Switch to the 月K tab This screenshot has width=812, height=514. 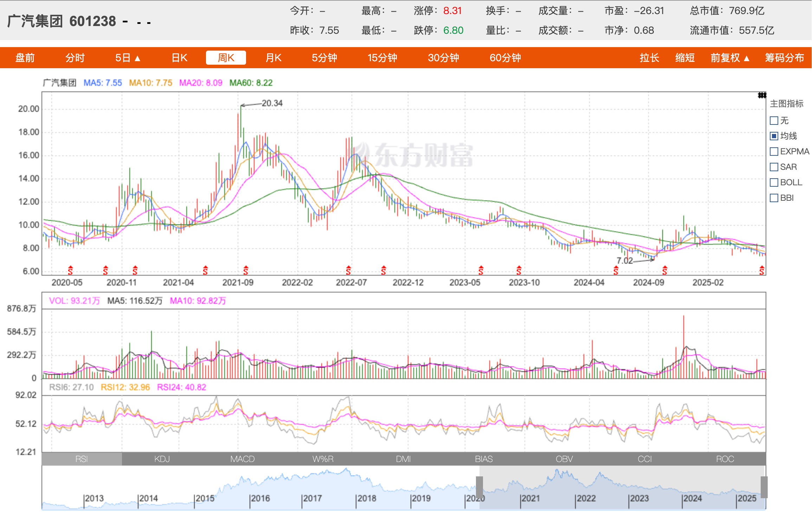point(273,58)
